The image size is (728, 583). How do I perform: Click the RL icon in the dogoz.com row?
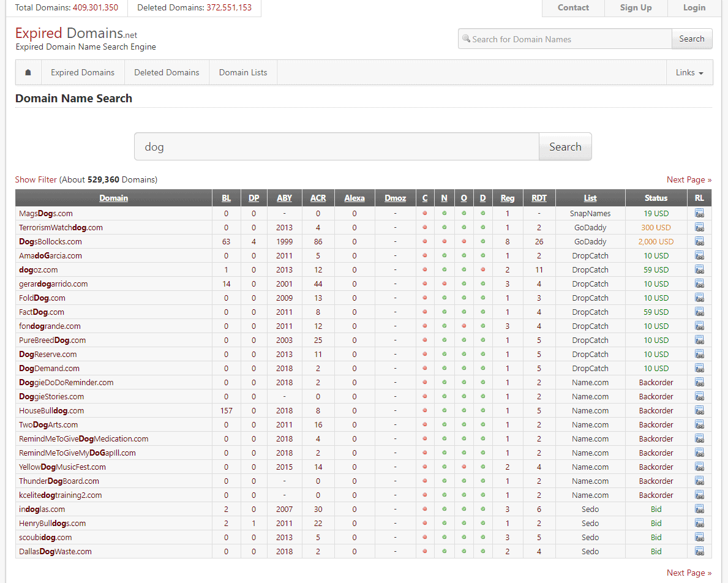pos(699,269)
